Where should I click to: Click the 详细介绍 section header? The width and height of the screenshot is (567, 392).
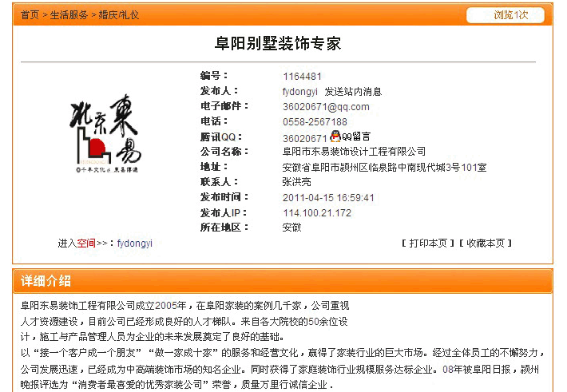46,281
